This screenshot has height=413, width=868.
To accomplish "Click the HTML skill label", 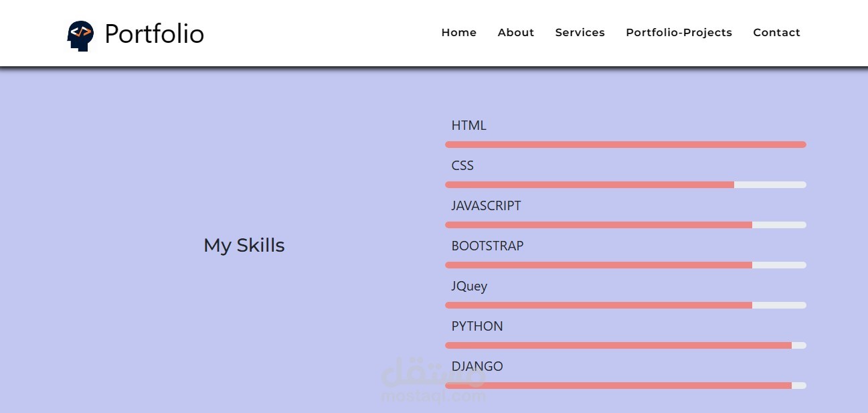I will [x=468, y=125].
